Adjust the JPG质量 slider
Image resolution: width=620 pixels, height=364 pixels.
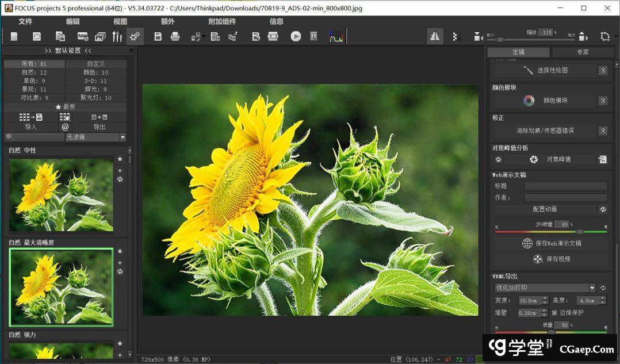580,231
